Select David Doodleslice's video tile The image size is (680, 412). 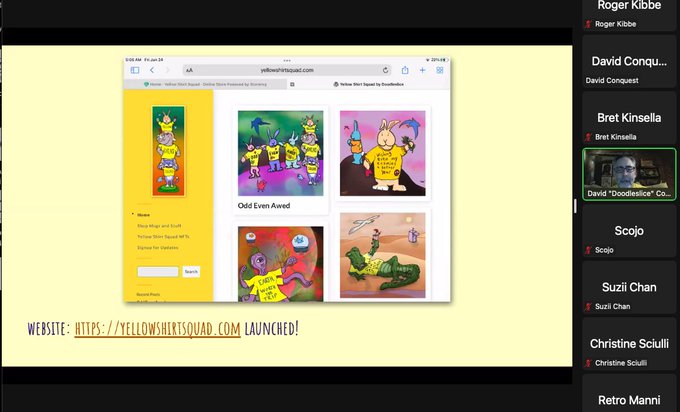click(x=629, y=174)
